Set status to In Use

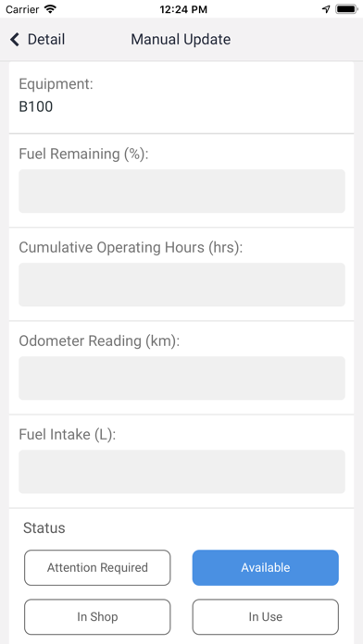(x=266, y=617)
